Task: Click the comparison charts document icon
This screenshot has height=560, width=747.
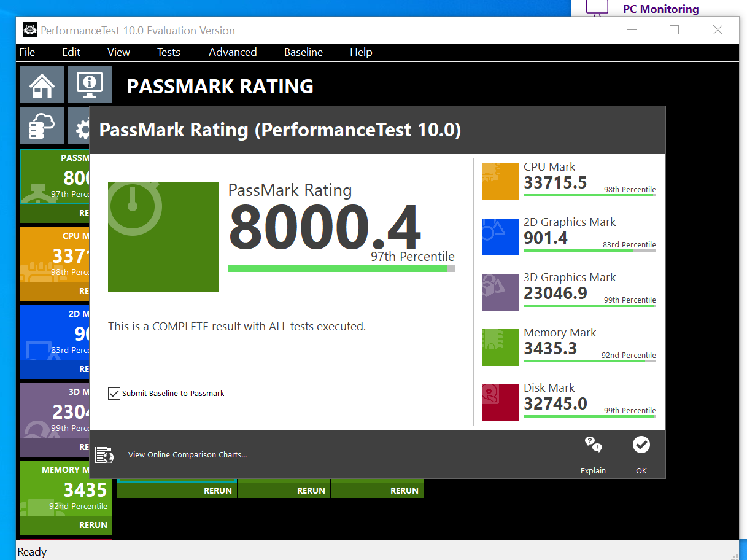Action: (x=106, y=454)
